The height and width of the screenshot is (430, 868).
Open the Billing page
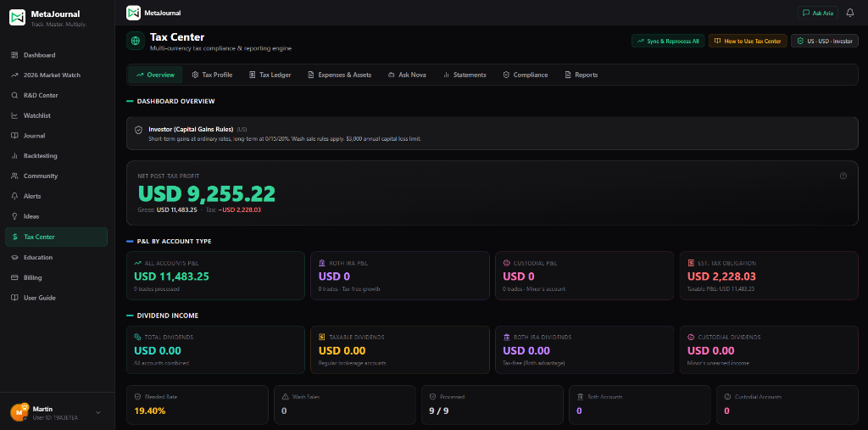coord(57,277)
